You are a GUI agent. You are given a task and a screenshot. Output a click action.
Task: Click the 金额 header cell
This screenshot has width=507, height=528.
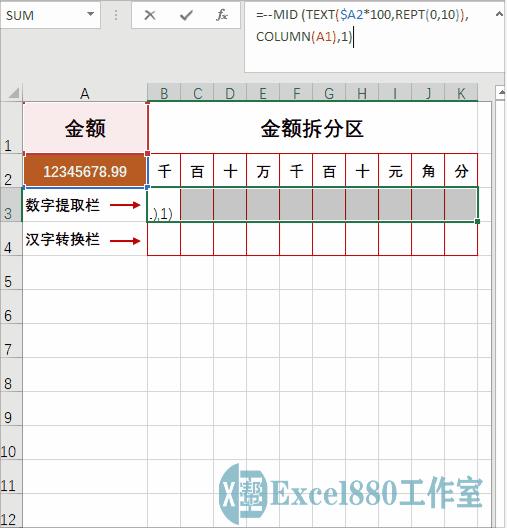[85, 128]
